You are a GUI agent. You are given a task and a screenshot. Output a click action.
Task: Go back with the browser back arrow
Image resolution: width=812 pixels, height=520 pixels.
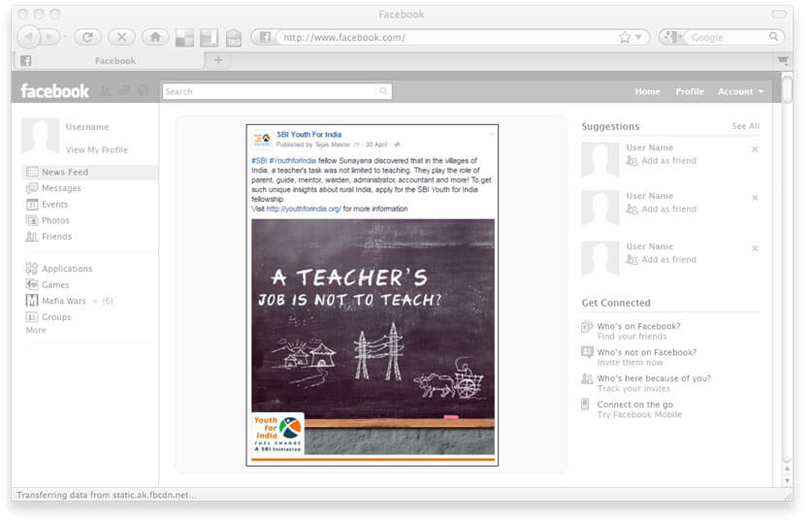(28, 37)
